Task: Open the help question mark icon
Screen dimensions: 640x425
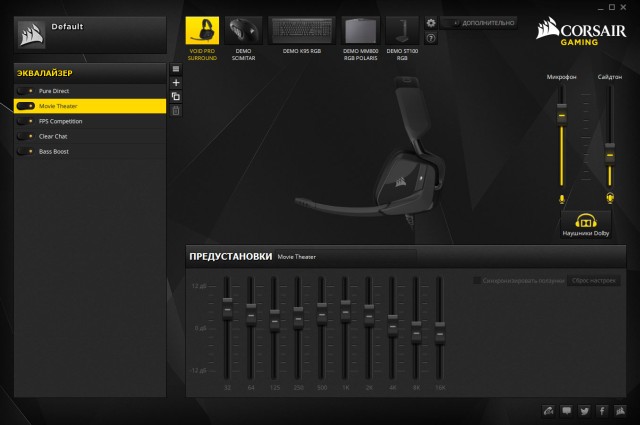Action: [x=431, y=38]
